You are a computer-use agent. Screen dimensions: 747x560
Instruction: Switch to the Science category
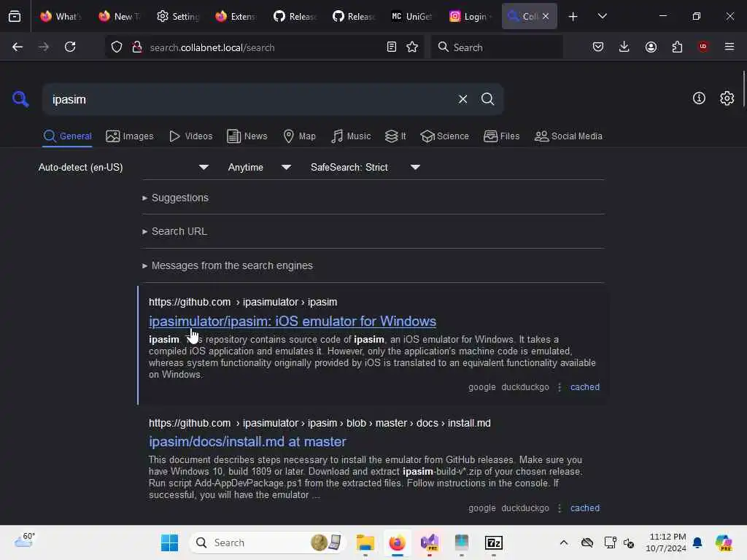coord(444,136)
